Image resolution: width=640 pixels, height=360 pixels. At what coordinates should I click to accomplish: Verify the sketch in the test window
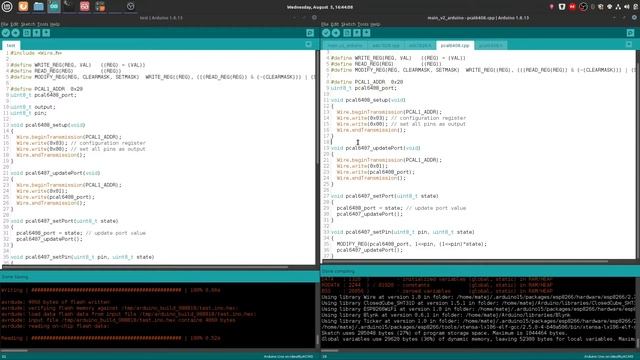click(6, 33)
